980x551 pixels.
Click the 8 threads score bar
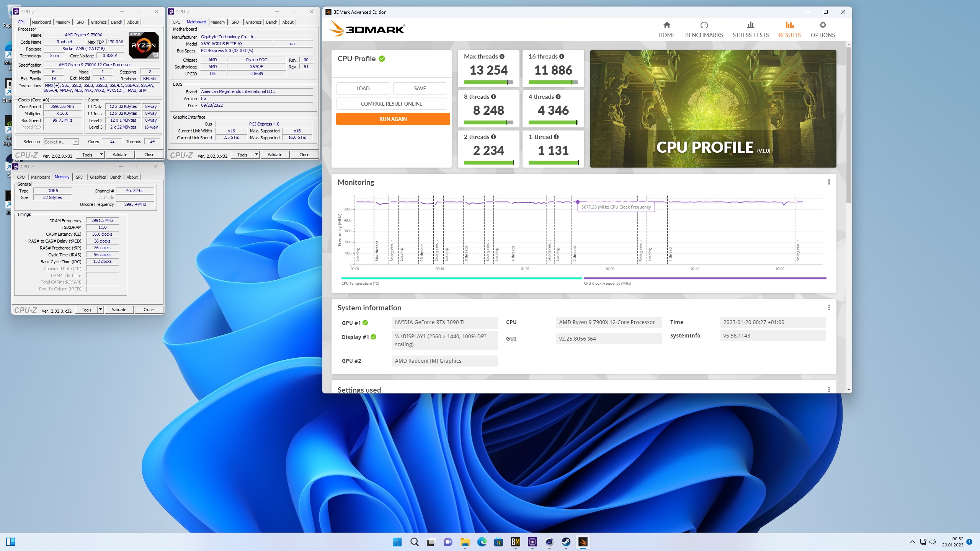(x=488, y=122)
